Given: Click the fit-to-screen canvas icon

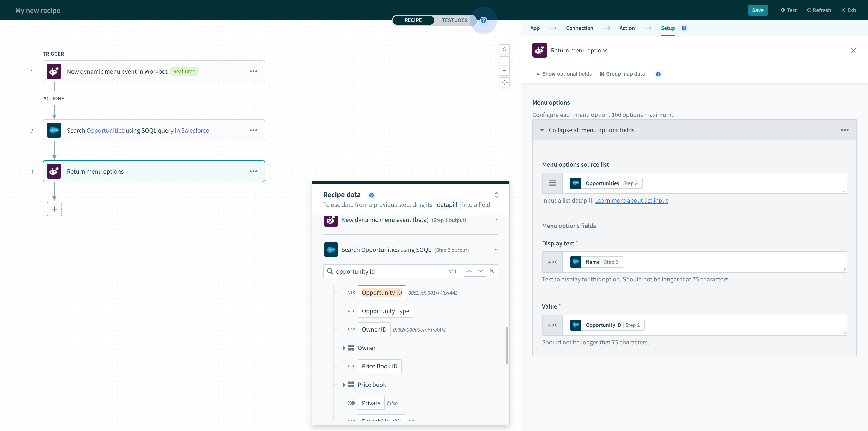Looking at the screenshot, I should 505,82.
